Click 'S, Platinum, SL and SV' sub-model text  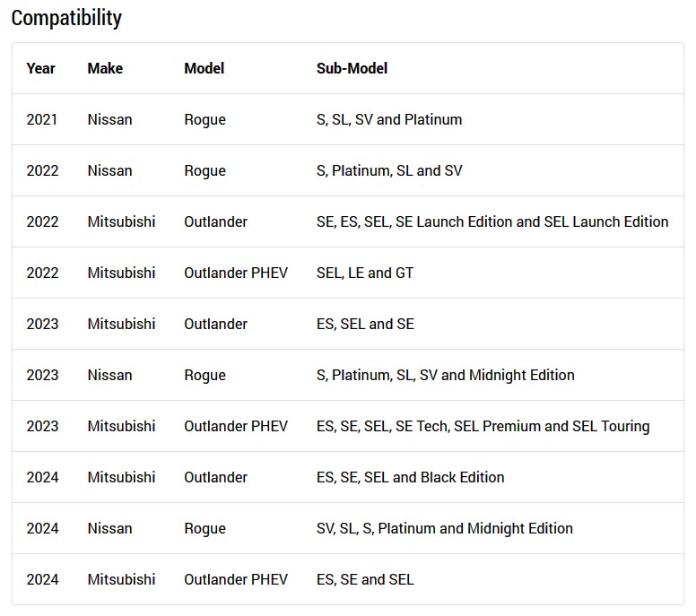(389, 171)
